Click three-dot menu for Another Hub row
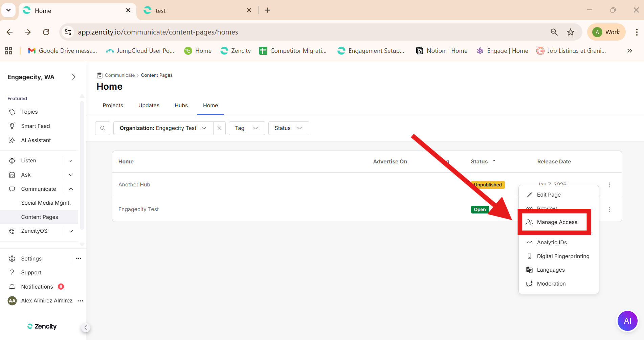 click(609, 185)
